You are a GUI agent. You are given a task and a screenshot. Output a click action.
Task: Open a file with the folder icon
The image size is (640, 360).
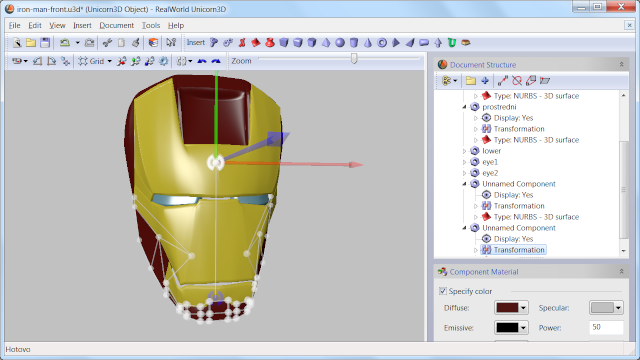[31, 42]
